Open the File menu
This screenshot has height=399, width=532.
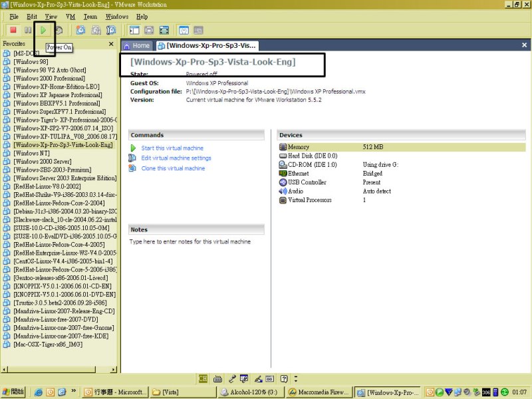(x=14, y=16)
